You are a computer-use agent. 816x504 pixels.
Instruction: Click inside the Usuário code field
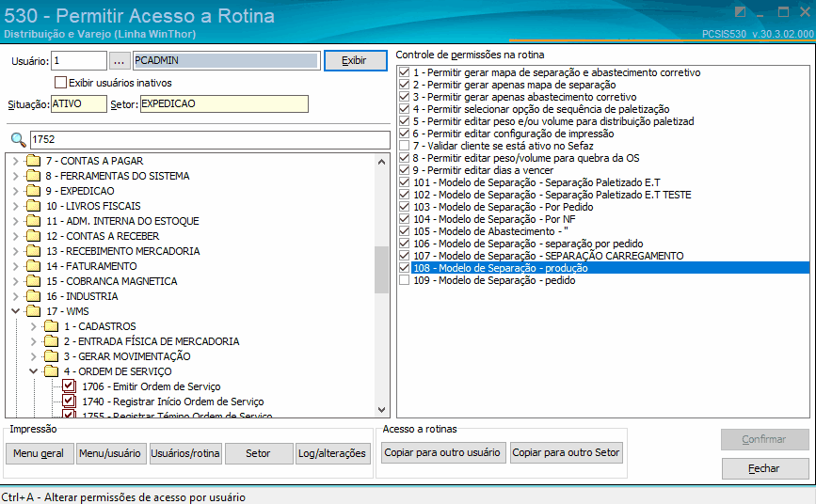(x=78, y=60)
